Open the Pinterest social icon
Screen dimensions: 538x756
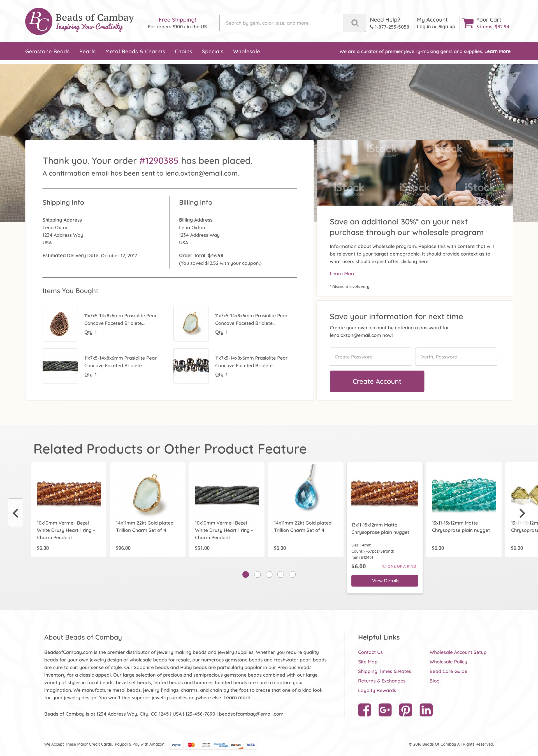coord(405,710)
